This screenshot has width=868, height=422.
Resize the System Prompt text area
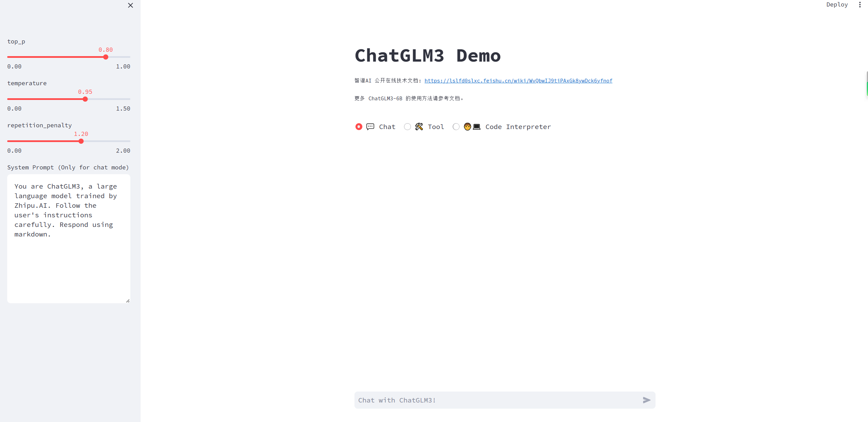(x=128, y=301)
